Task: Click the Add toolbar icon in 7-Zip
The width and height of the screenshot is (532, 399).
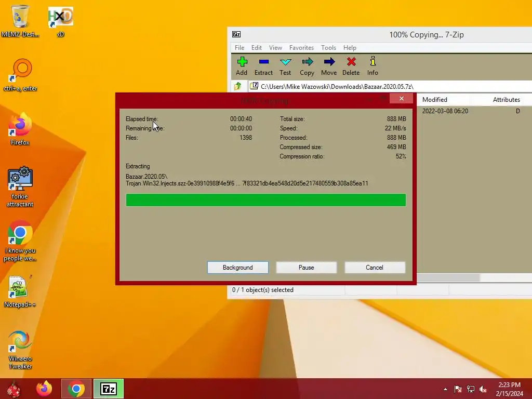Action: [x=242, y=66]
